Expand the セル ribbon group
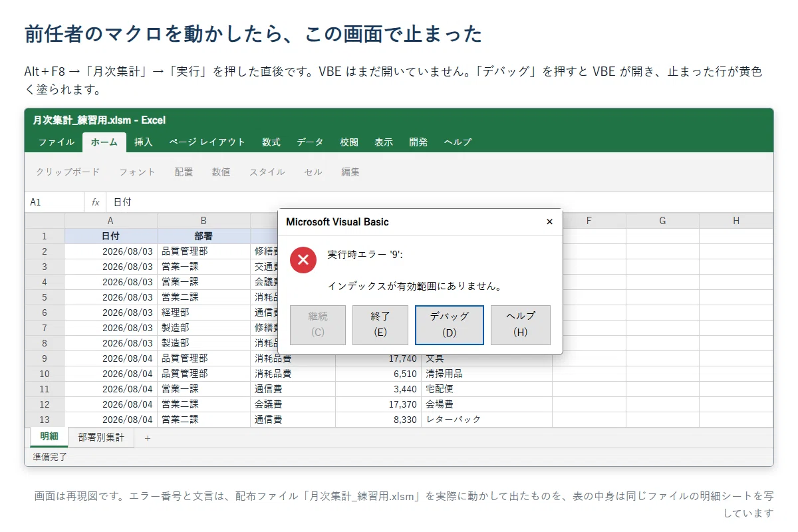 [x=313, y=172]
